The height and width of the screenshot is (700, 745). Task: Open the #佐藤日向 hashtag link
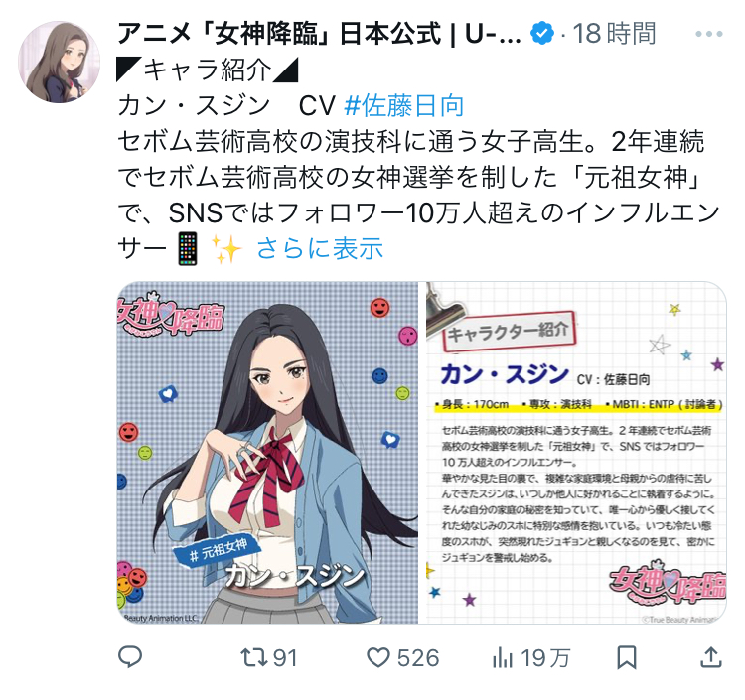(x=404, y=105)
